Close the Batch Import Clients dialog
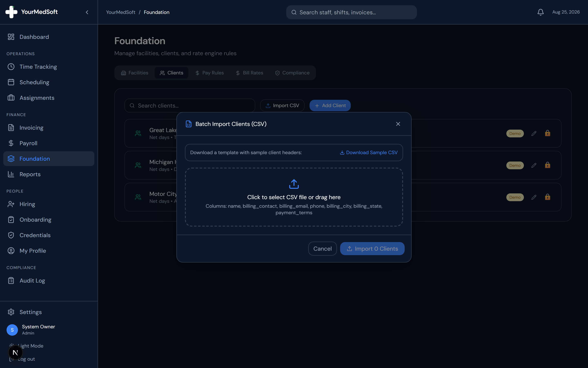Screen dimensions: 588x368 398,124
